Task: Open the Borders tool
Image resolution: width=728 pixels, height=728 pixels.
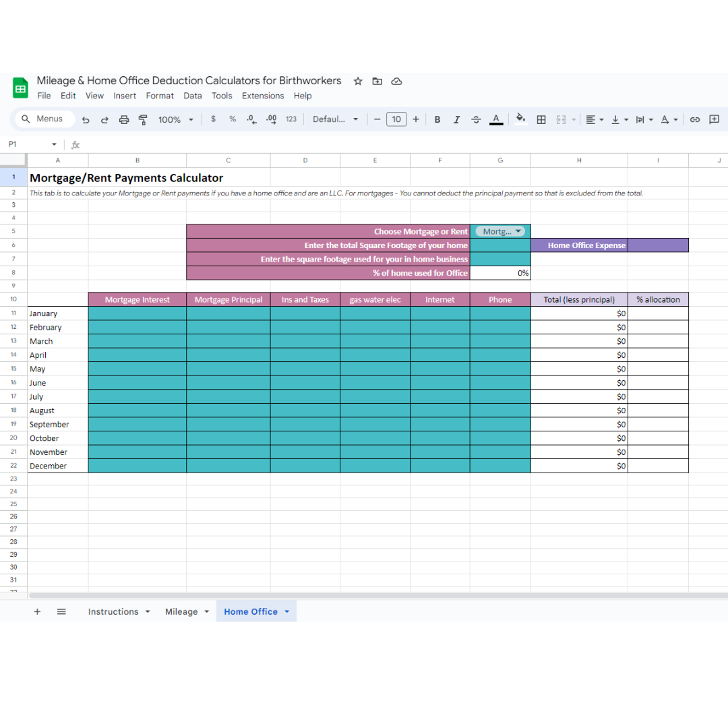Action: 541,120
